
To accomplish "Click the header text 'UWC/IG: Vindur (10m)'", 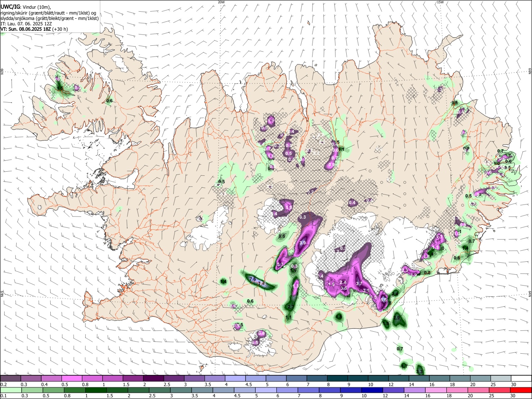I will pyautogui.click(x=25, y=7).
